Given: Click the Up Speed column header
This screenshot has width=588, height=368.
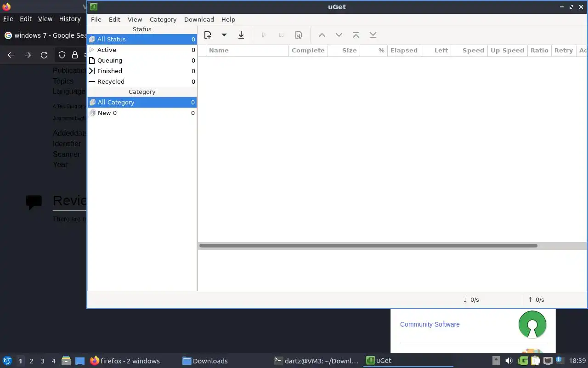Looking at the screenshot, I should coord(507,50).
